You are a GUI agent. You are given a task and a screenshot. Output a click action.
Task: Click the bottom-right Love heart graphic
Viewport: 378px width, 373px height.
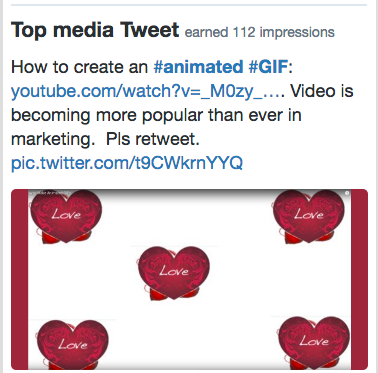(314, 342)
